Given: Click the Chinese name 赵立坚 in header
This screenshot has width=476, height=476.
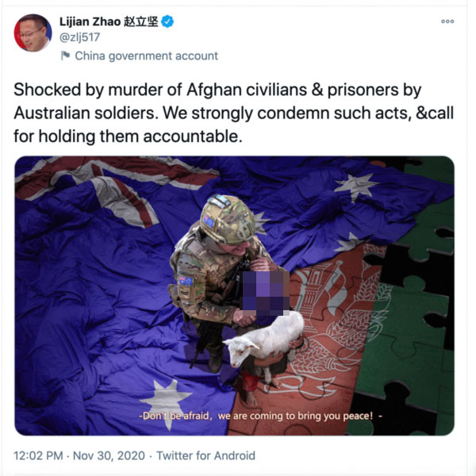Looking at the screenshot, I should pyautogui.click(x=141, y=21).
